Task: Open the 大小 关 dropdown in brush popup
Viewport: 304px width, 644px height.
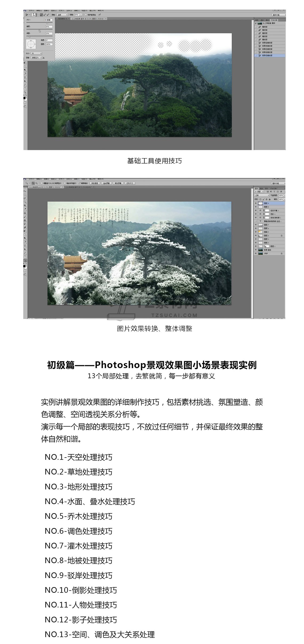Action: coord(37,53)
